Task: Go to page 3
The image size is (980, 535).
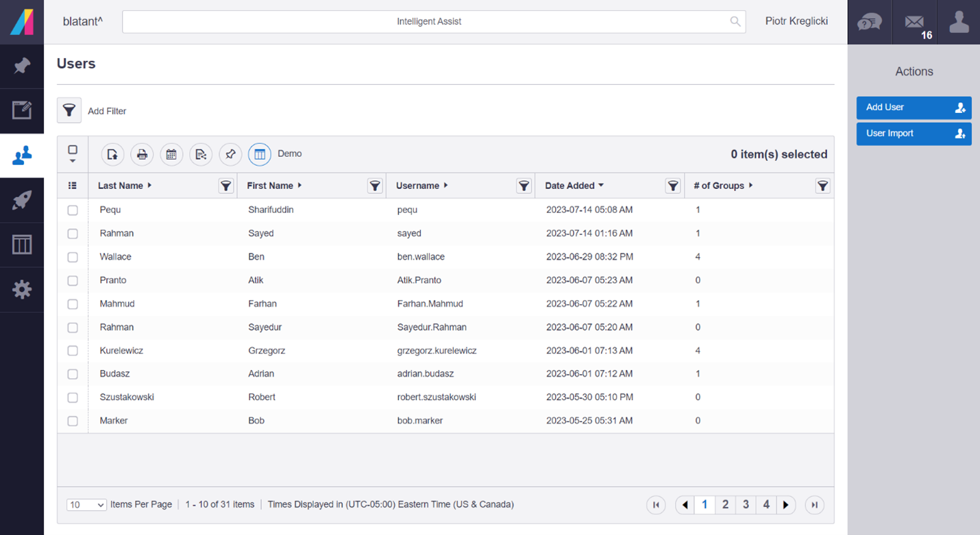Action: click(746, 505)
